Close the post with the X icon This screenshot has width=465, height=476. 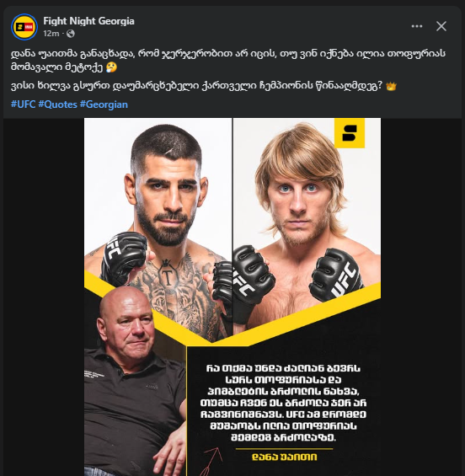[441, 26]
